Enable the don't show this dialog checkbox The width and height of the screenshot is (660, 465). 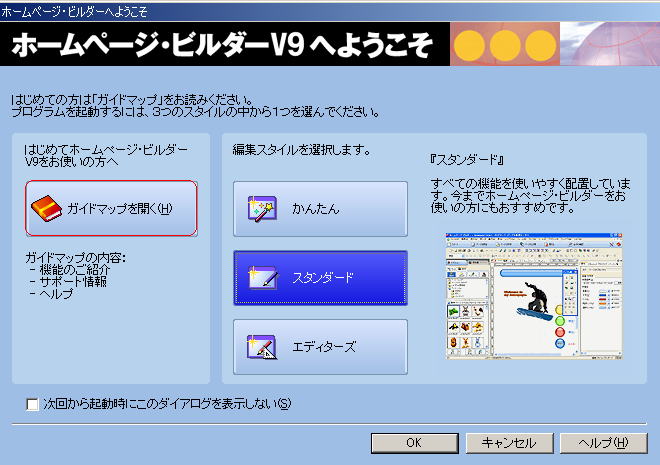tap(32, 405)
